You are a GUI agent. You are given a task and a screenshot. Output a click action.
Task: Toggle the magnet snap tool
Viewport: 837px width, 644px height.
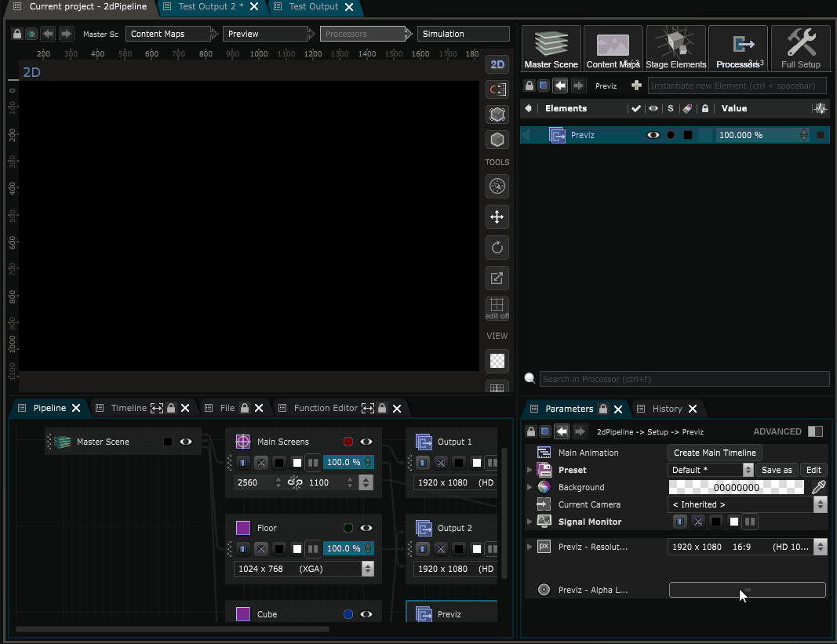497,89
